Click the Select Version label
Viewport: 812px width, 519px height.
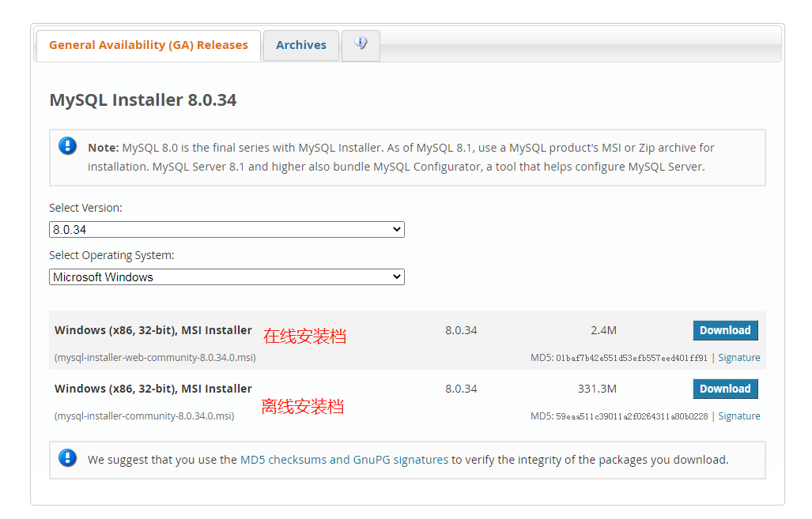[86, 208]
